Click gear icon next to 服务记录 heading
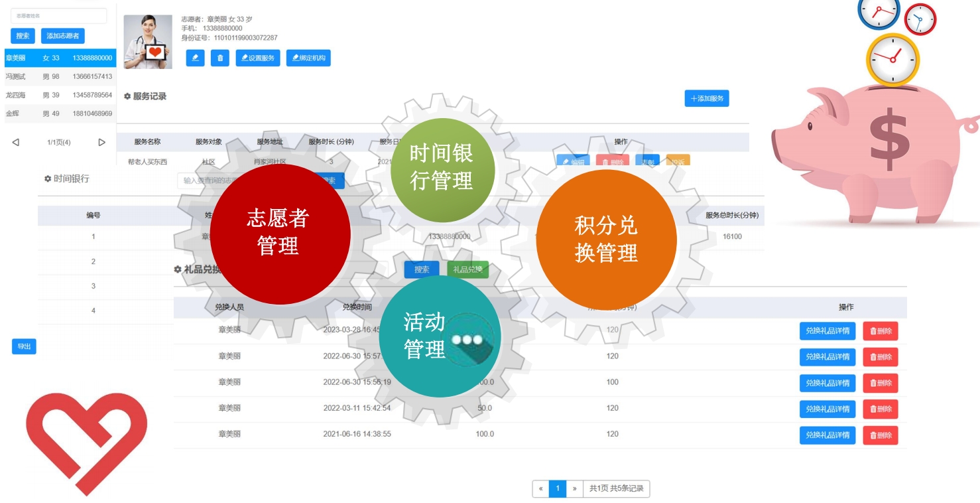The width and height of the screenshot is (980, 503). (127, 96)
